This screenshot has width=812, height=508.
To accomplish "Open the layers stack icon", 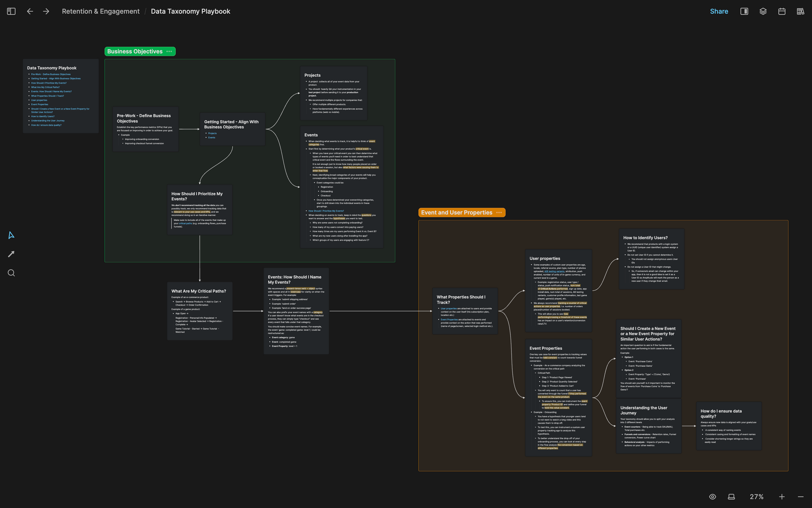I will (x=763, y=11).
